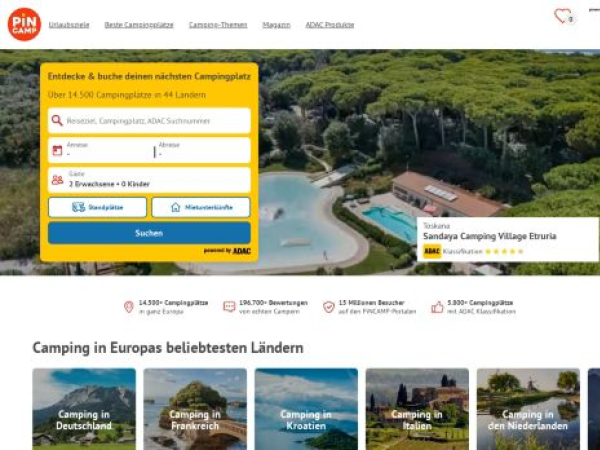Click the Bewertungen speech bubble icon
The width and height of the screenshot is (600, 450).
point(229,307)
